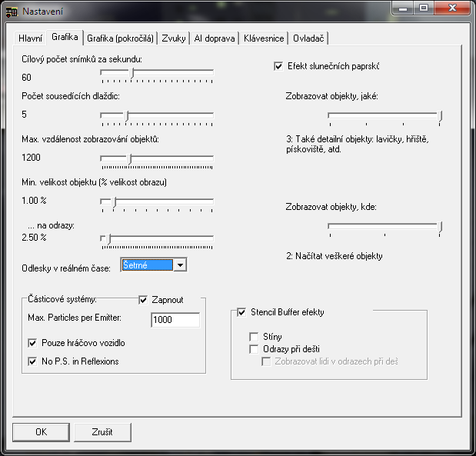Enable Odrazy při dešti checkbox
Viewport: 476px width, 456px height.
click(254, 349)
